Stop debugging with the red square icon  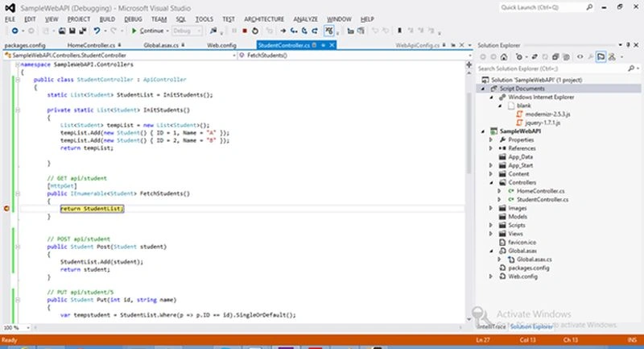[x=245, y=31]
